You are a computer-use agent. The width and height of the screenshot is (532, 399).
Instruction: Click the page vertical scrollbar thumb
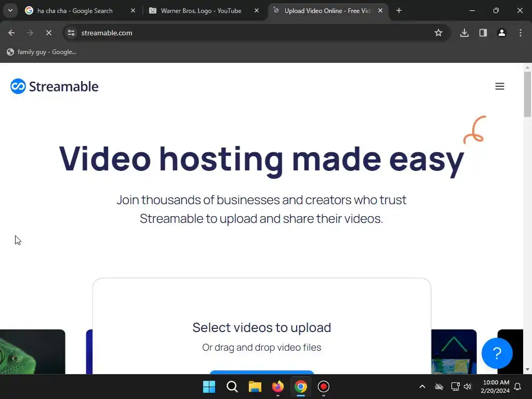pyautogui.click(x=527, y=95)
